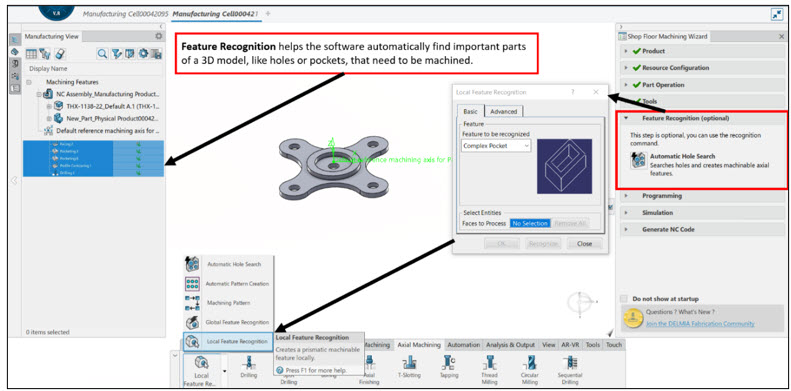This screenshot has width=791, height=391.
Task: Open the Complex Pocket feature dropdown
Action: [496, 146]
